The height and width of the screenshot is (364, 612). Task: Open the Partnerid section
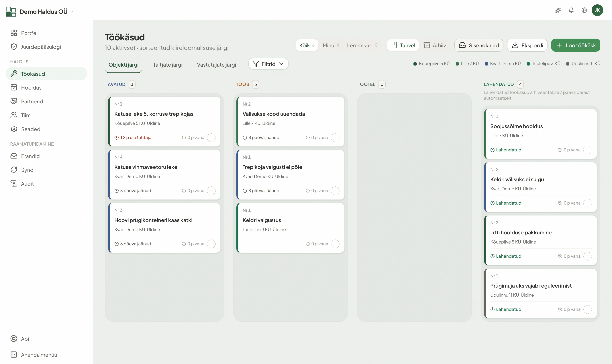46,101
